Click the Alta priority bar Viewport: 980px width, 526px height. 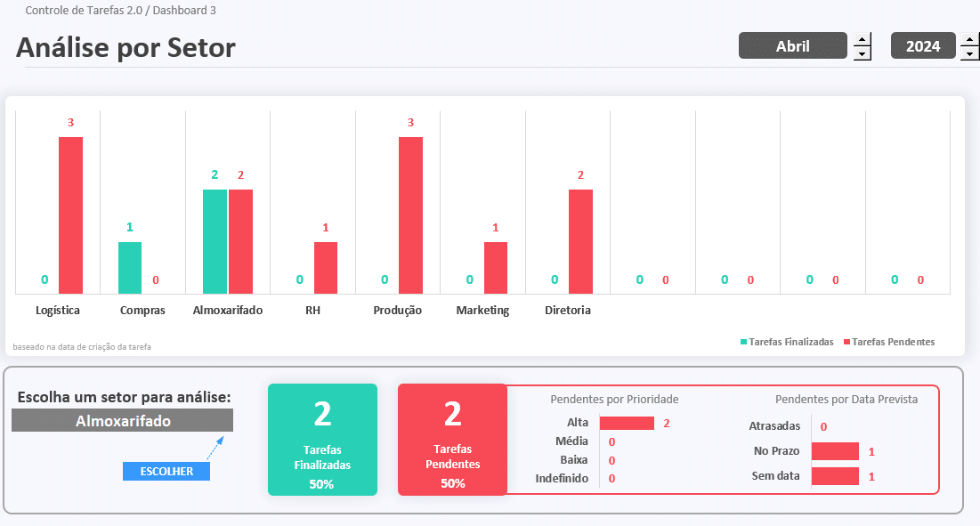pyautogui.click(x=627, y=423)
